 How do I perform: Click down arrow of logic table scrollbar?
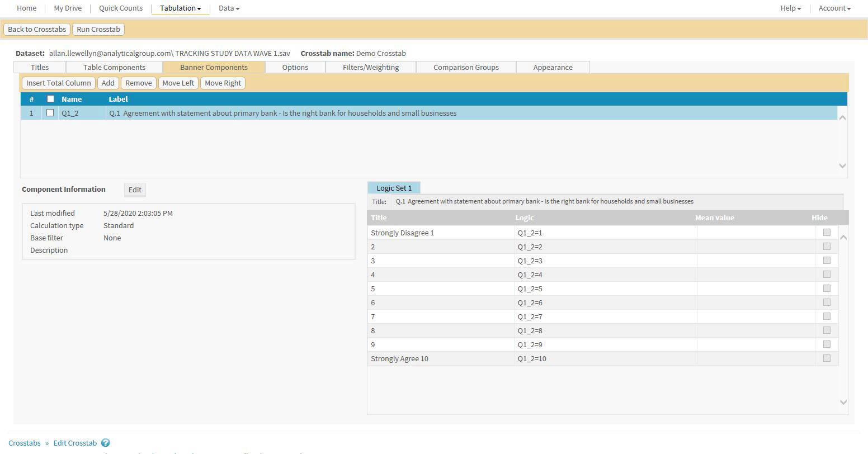point(843,402)
